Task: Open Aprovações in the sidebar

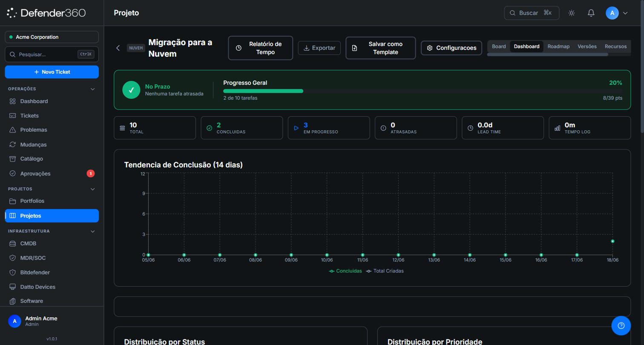Action: 52,174
